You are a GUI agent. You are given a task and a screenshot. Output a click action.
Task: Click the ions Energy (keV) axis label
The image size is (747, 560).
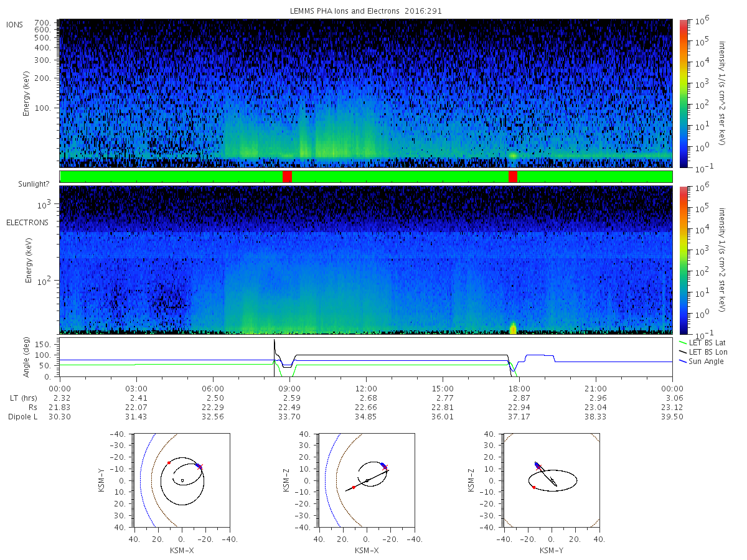point(27,93)
